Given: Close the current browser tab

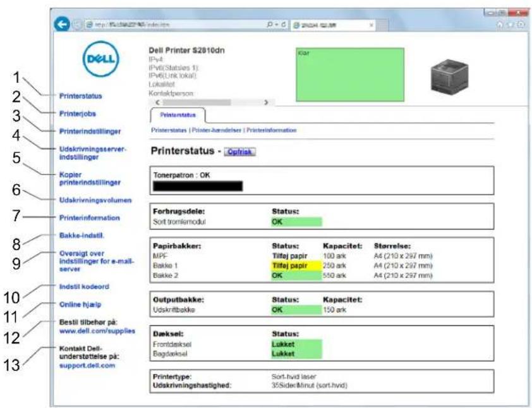Looking at the screenshot, I should tap(371, 25).
